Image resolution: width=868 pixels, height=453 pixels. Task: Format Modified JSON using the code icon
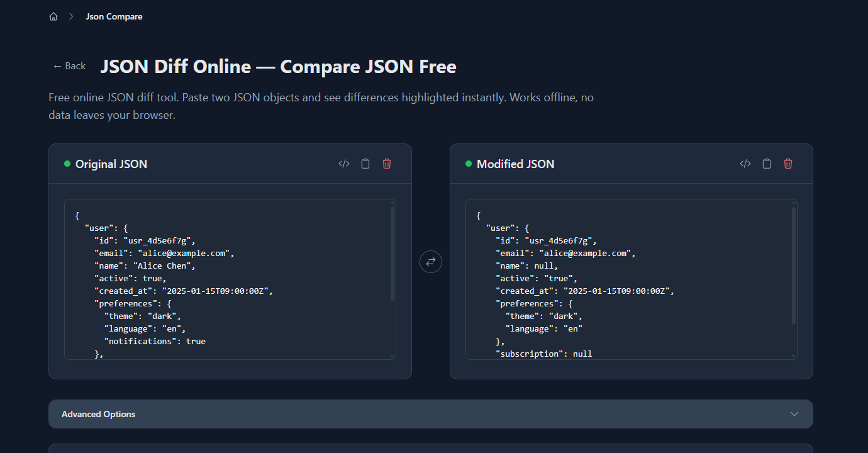(x=745, y=163)
